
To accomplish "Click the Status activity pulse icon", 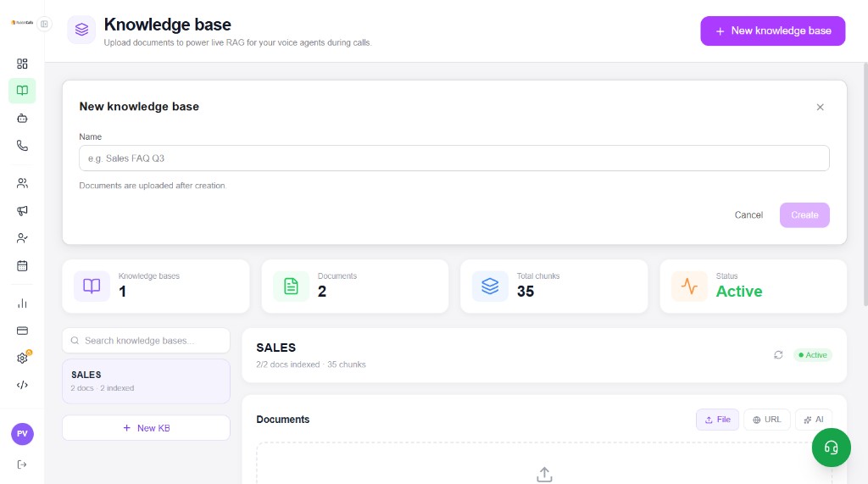I will tap(689, 287).
